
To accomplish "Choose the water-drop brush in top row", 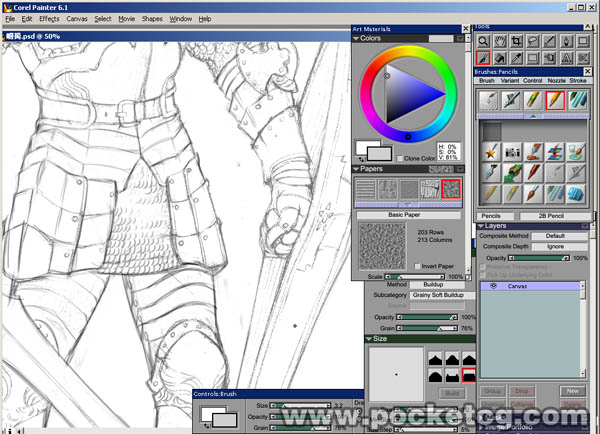I will click(489, 100).
